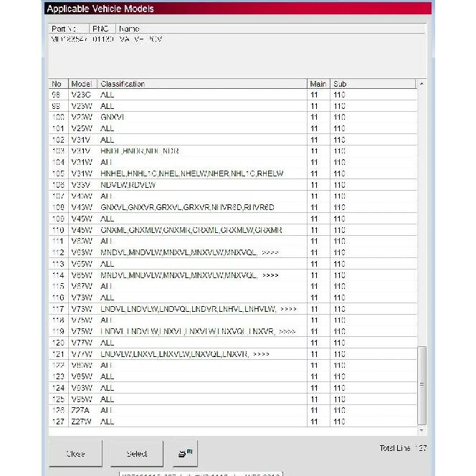
Task: Select row 98 model V23C
Action: (x=233, y=95)
